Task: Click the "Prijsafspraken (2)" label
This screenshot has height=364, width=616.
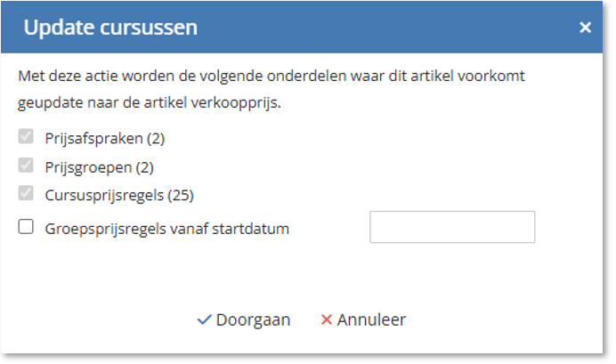Action: click(105, 138)
